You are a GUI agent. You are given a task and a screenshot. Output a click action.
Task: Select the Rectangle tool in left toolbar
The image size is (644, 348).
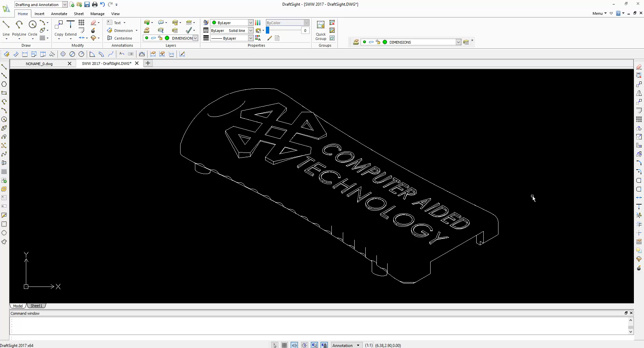pos(4,93)
